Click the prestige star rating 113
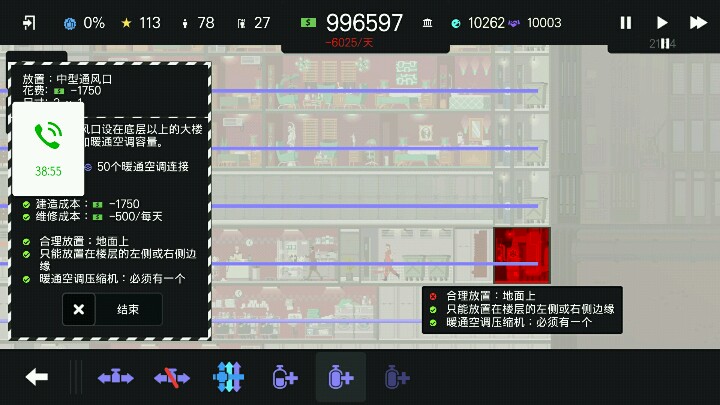The height and width of the screenshot is (405, 720). click(140, 23)
